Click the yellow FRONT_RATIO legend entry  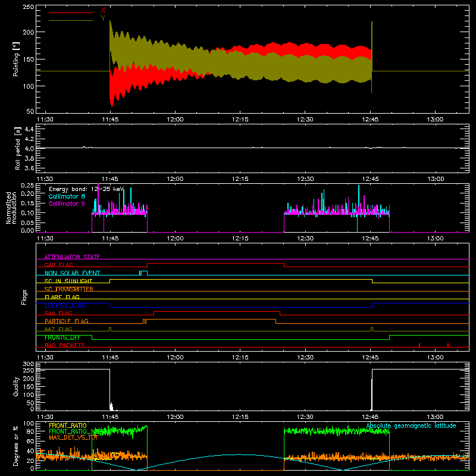68,425
